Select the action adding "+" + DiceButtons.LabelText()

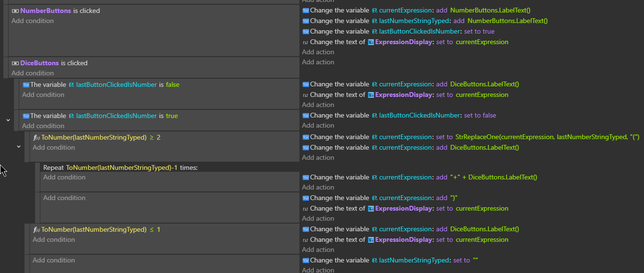(x=423, y=177)
